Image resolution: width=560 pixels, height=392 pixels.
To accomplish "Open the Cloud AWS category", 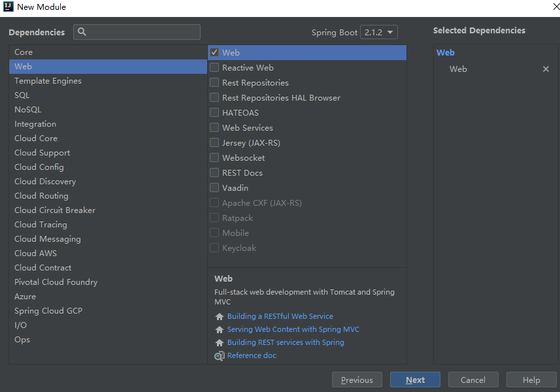I will point(108,253).
